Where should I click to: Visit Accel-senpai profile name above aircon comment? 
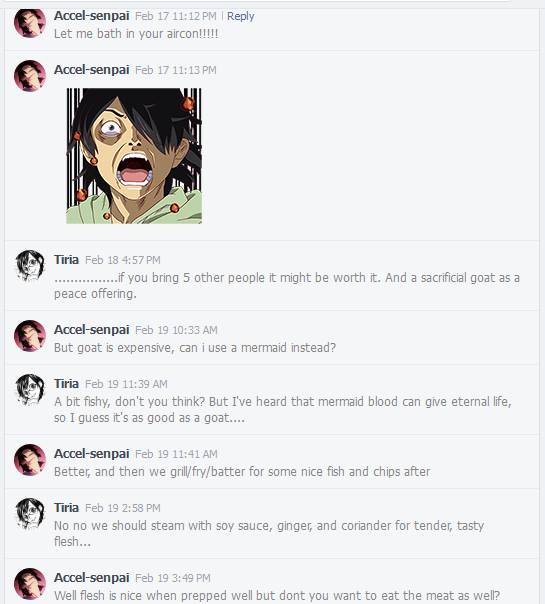click(92, 16)
